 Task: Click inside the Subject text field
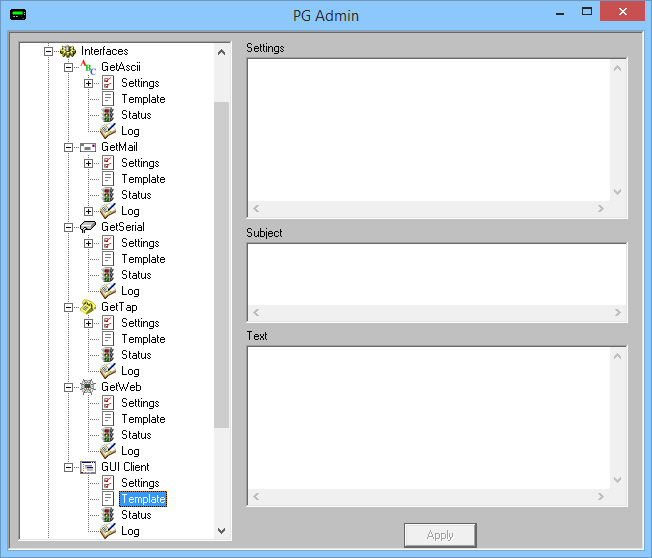pyautogui.click(x=437, y=274)
